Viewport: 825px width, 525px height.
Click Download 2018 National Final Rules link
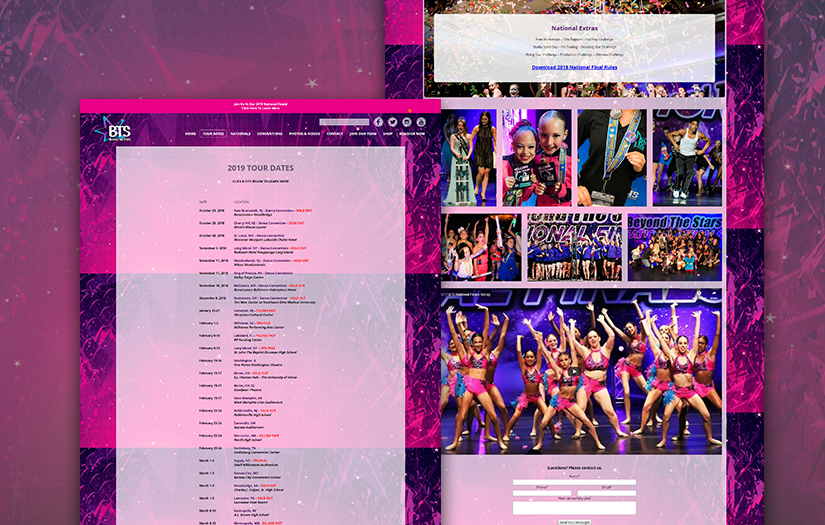pos(574,67)
